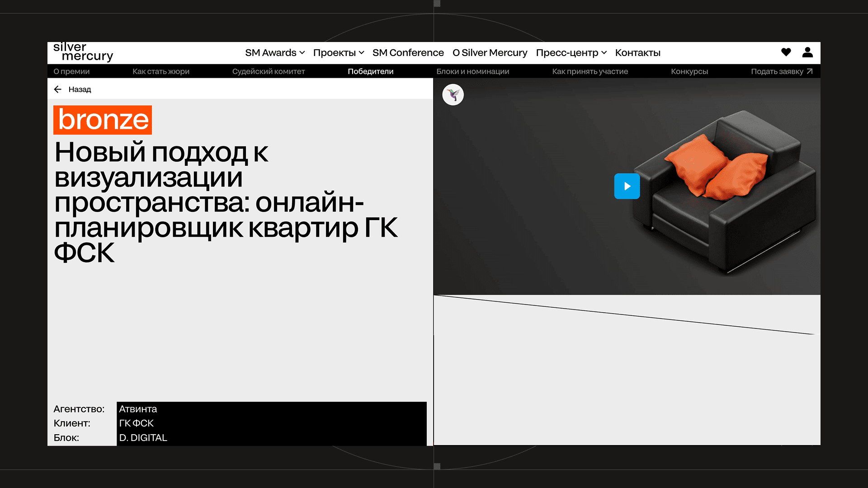The width and height of the screenshot is (868, 488).
Task: Click the orange bronze award badge
Action: coord(103,120)
